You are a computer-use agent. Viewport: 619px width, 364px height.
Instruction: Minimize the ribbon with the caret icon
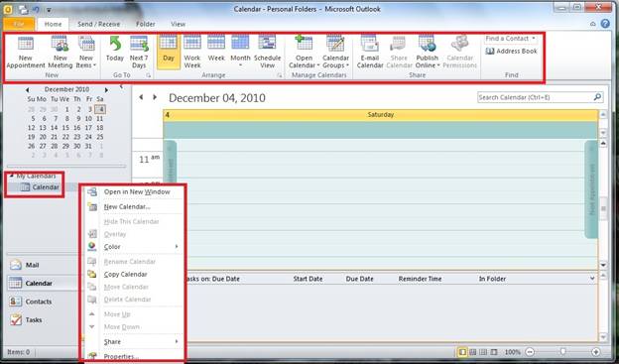pos(593,24)
